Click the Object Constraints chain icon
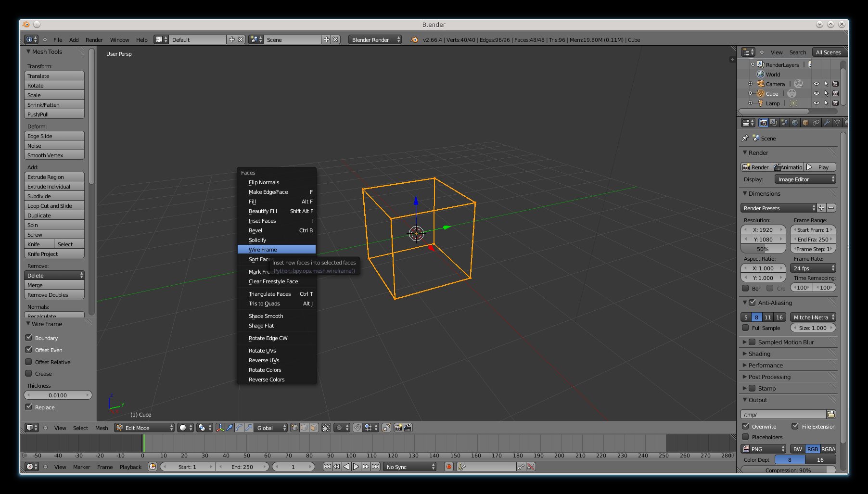This screenshot has height=494, width=868. tap(816, 123)
